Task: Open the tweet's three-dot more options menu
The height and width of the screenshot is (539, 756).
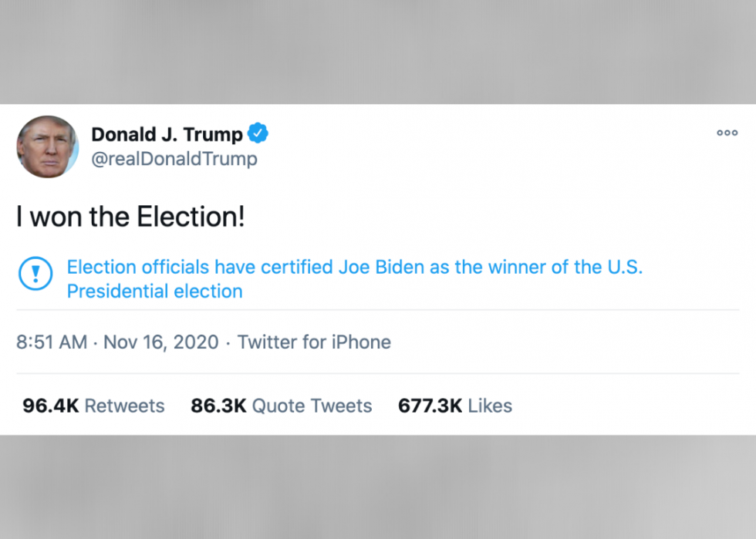Action: click(727, 133)
